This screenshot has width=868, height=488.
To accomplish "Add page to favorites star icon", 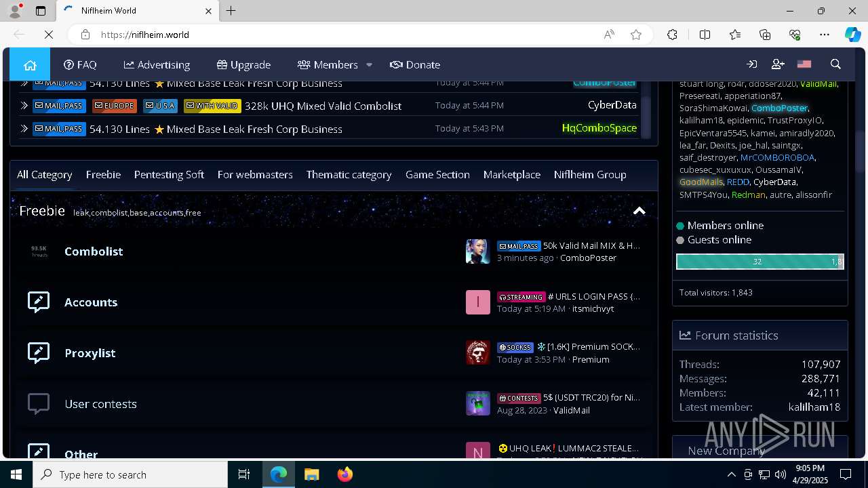I will click(x=635, y=35).
